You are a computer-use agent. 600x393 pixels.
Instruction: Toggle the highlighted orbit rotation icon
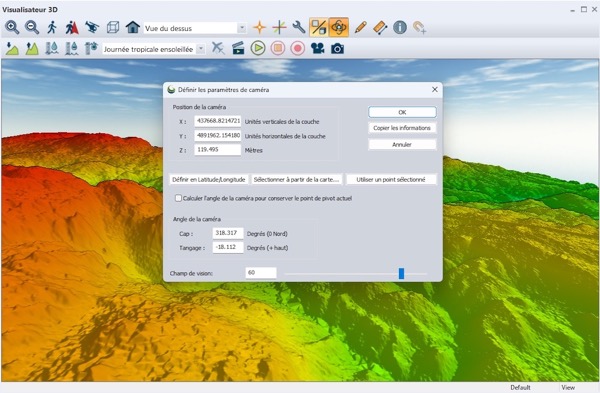(x=339, y=28)
